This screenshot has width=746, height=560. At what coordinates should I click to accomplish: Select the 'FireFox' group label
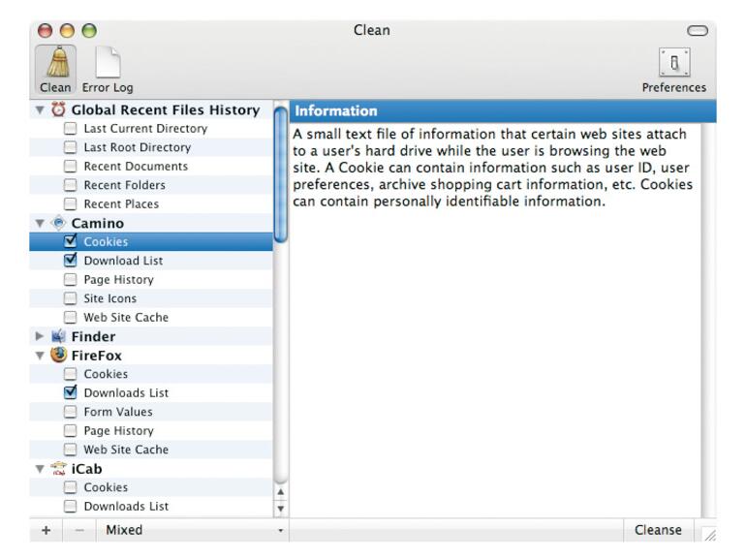(97, 356)
